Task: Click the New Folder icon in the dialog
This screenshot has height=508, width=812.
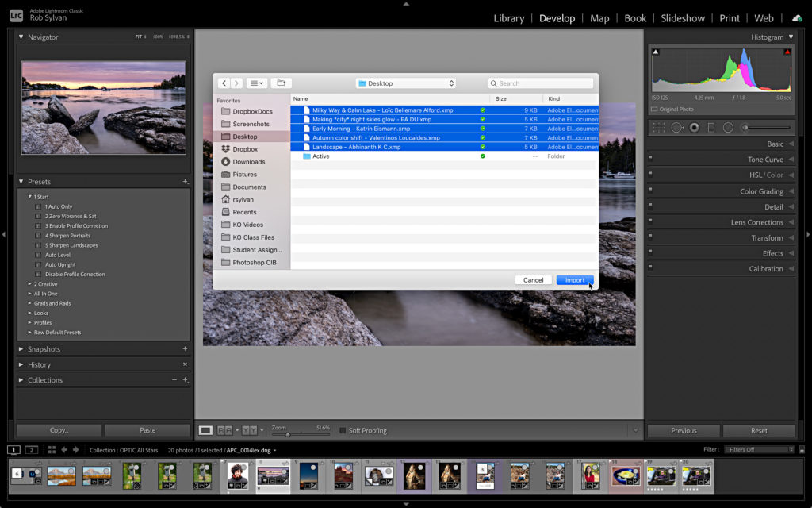Action: (x=281, y=83)
